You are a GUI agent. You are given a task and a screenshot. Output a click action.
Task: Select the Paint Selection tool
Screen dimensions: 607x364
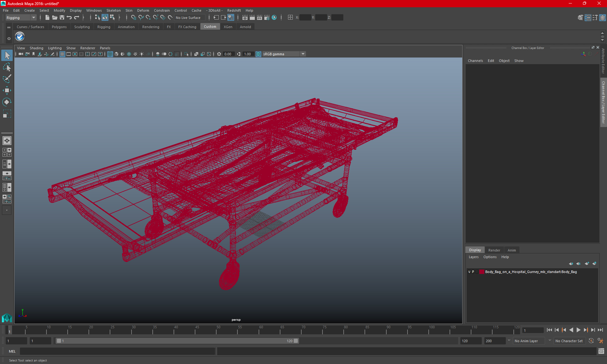(7, 79)
